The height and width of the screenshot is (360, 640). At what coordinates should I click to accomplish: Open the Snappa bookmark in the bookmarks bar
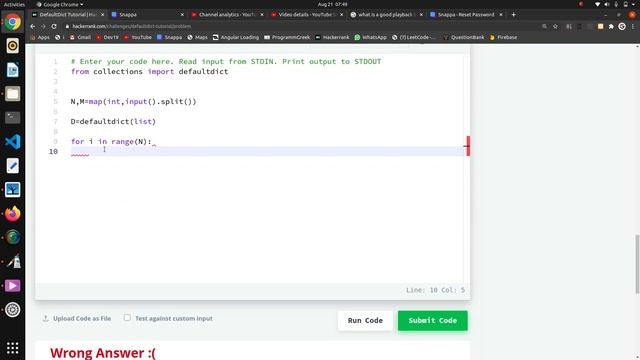point(169,37)
